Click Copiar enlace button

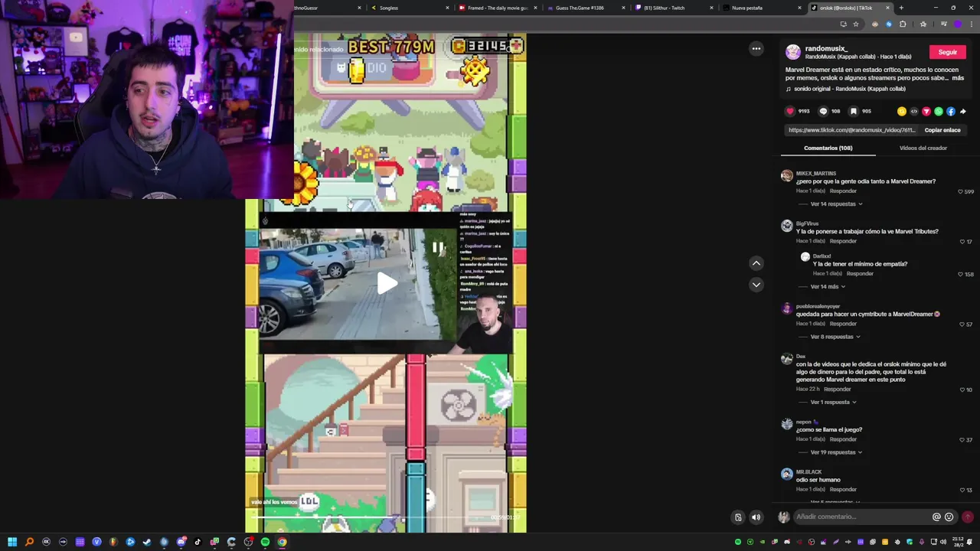tap(942, 130)
